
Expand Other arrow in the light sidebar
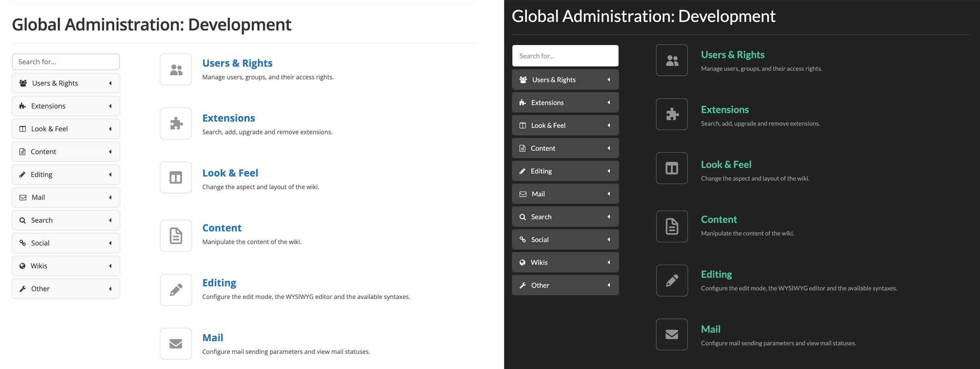110,289
